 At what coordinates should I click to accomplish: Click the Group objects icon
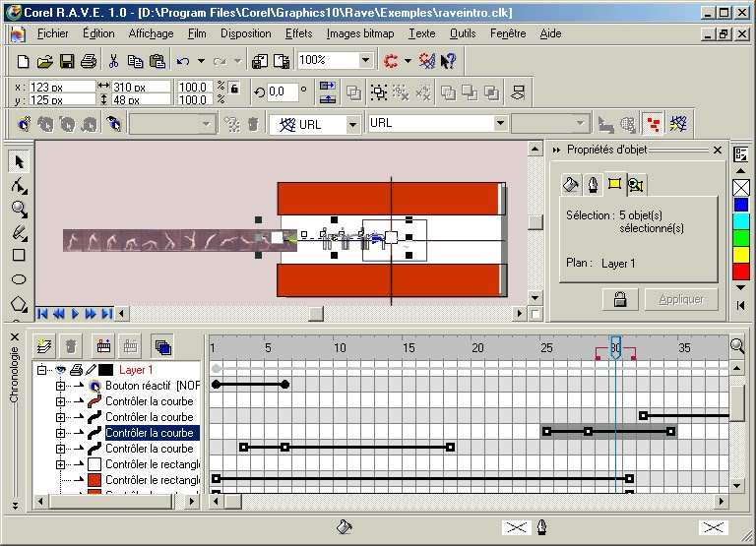coord(379,92)
